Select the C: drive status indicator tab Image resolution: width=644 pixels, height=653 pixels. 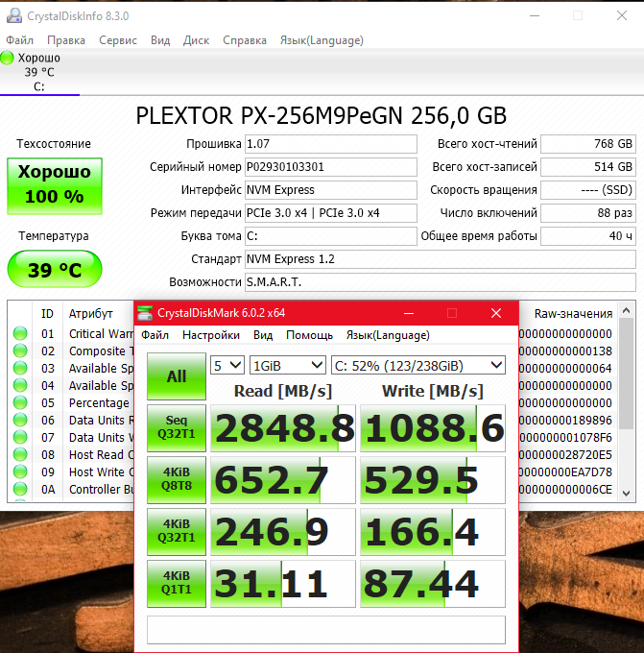[39, 72]
